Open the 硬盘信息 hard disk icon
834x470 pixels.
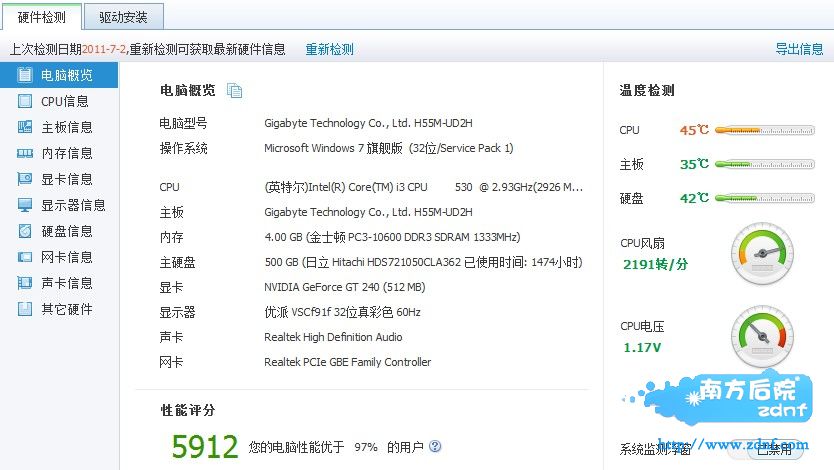click(x=24, y=231)
